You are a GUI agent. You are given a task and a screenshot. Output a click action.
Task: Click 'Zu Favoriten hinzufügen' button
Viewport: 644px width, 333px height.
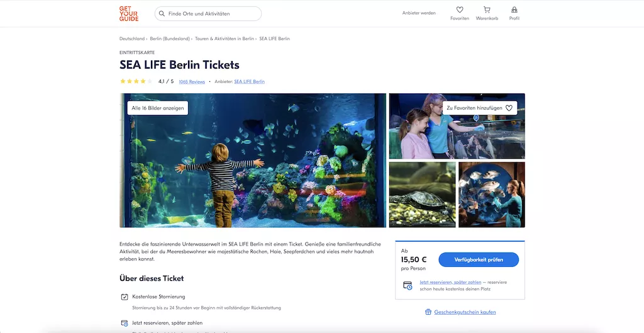(480, 108)
